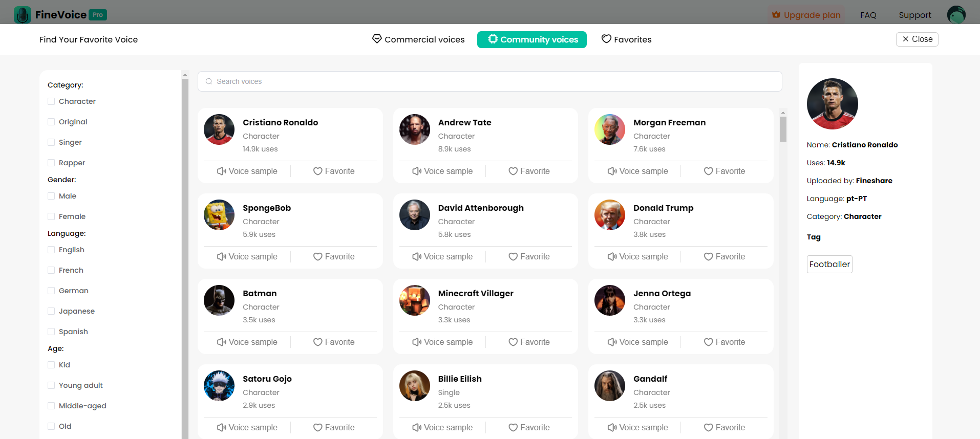Click the search magnifier icon in voices field
Viewport: 980px width, 439px height.
209,81
